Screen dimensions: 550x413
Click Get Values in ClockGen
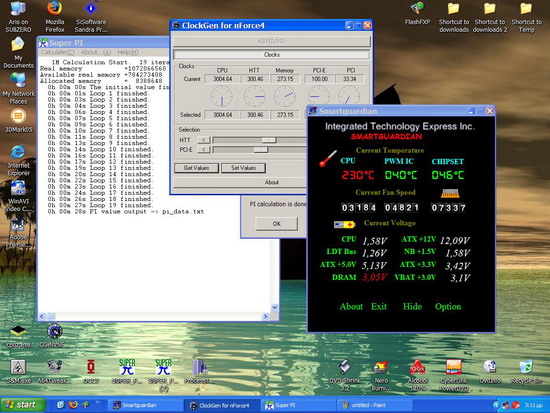point(196,168)
